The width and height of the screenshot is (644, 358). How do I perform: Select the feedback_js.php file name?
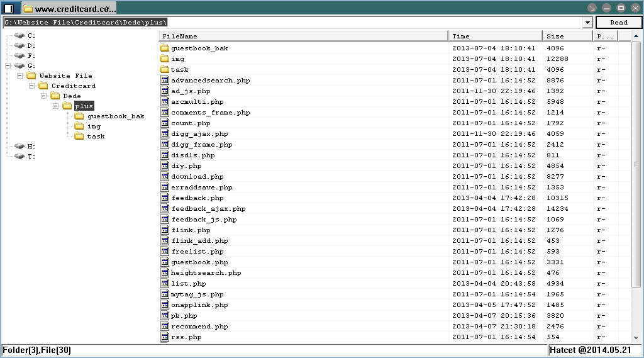[204, 220]
